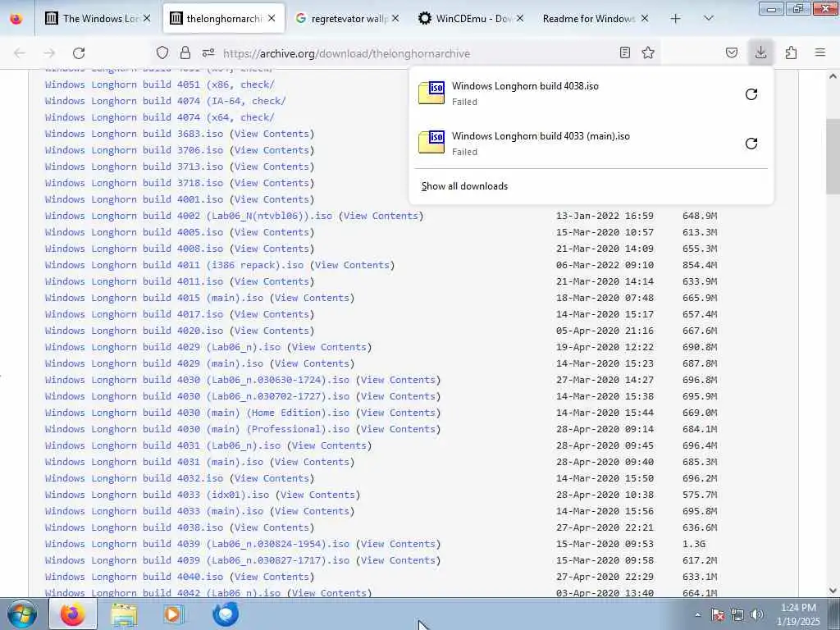
Task: Open Windows Explorer from taskbar
Action: [x=124, y=614]
